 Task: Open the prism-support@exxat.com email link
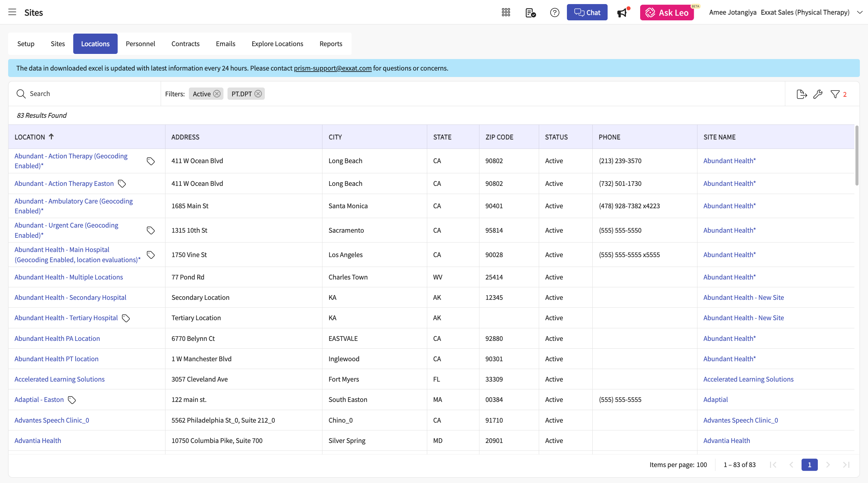pos(332,68)
